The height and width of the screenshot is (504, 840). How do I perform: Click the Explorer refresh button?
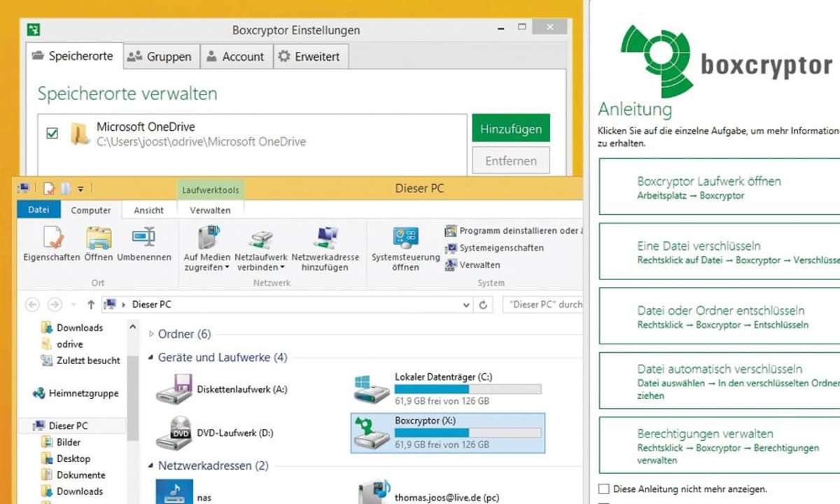[x=483, y=304]
